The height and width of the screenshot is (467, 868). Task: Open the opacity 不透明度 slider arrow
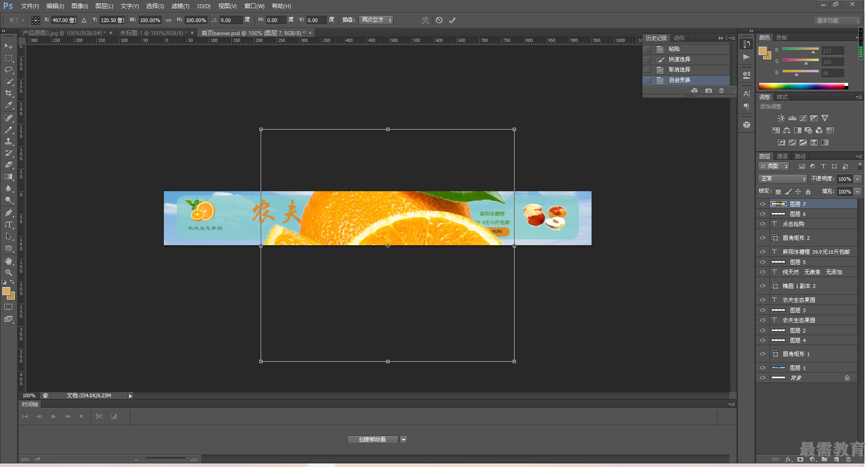[858, 179]
